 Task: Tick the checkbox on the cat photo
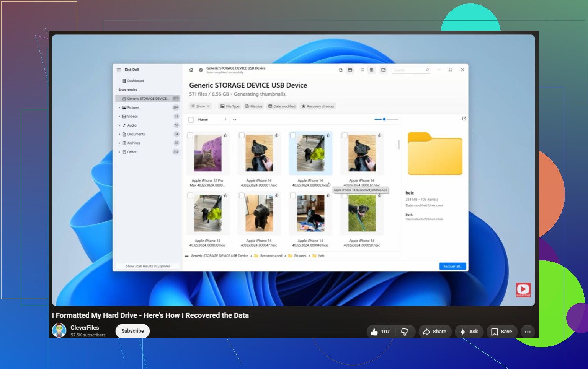pos(190,135)
